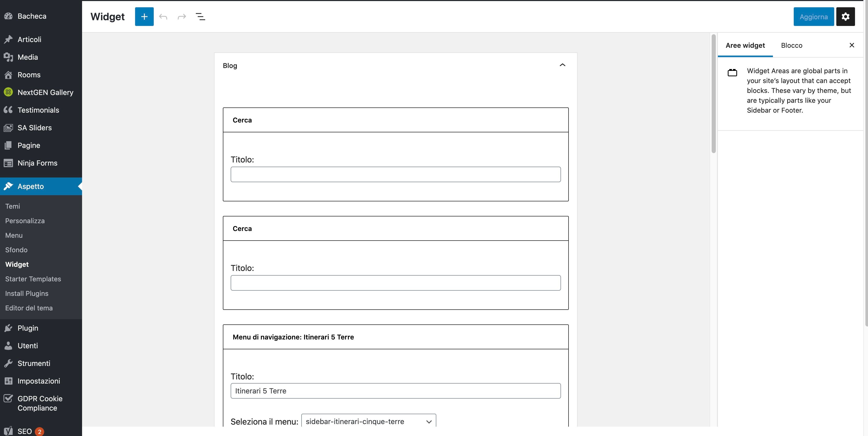Open the Blocco tab panel
Image resolution: width=868 pixels, height=436 pixels.
pos(791,45)
